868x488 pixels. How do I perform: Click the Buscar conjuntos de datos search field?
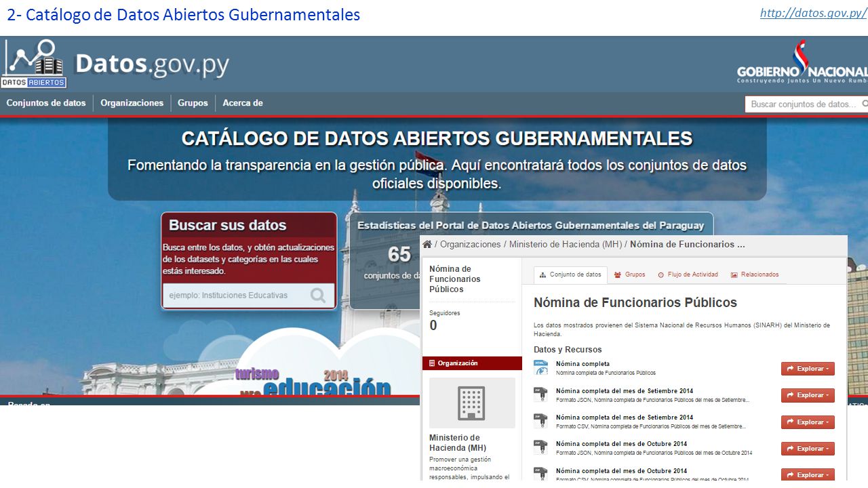[x=806, y=104]
